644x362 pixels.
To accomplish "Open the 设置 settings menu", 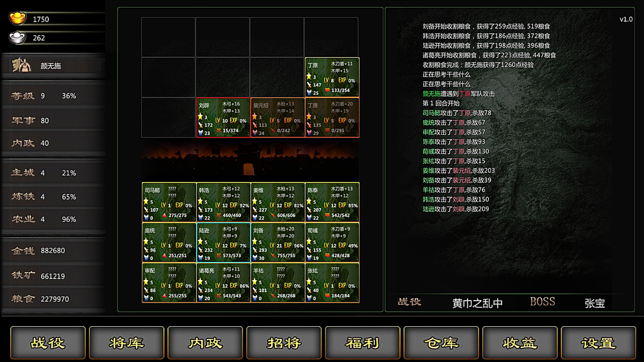I will click(x=598, y=343).
